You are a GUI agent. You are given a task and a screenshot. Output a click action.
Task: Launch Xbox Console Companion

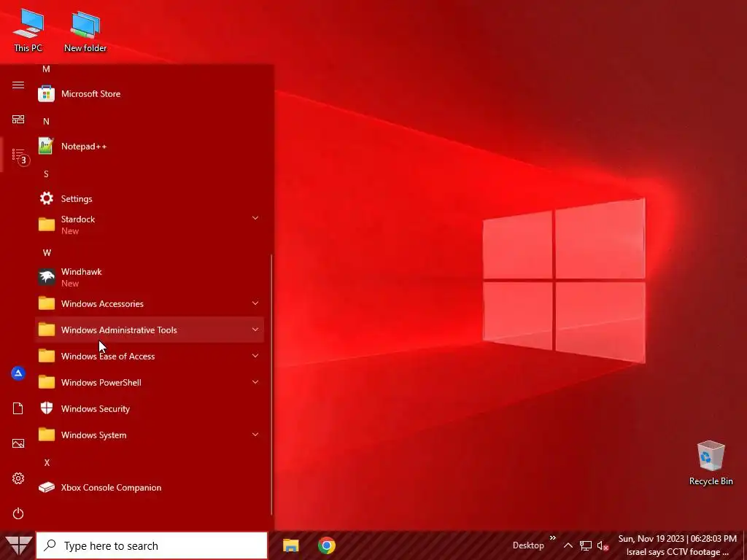click(150, 488)
